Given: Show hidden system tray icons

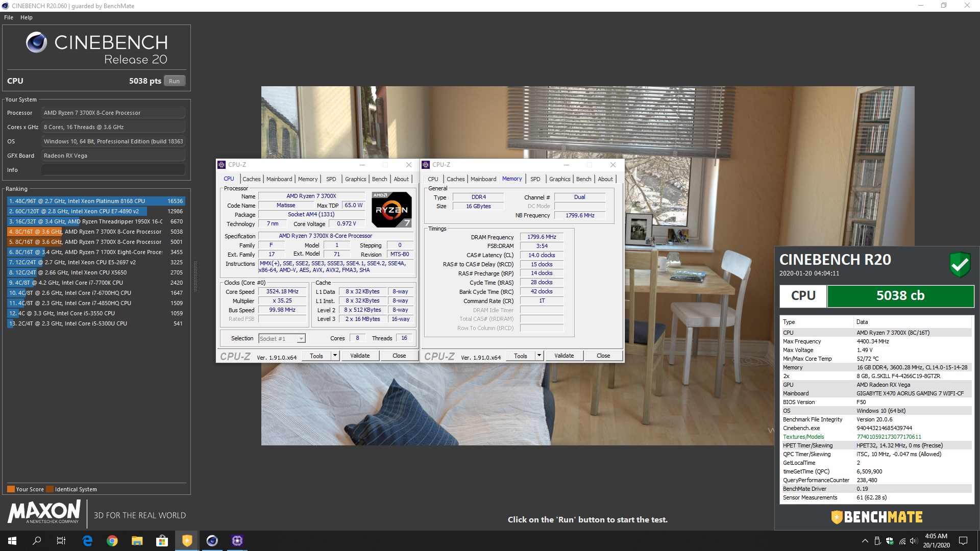Looking at the screenshot, I should point(865,541).
